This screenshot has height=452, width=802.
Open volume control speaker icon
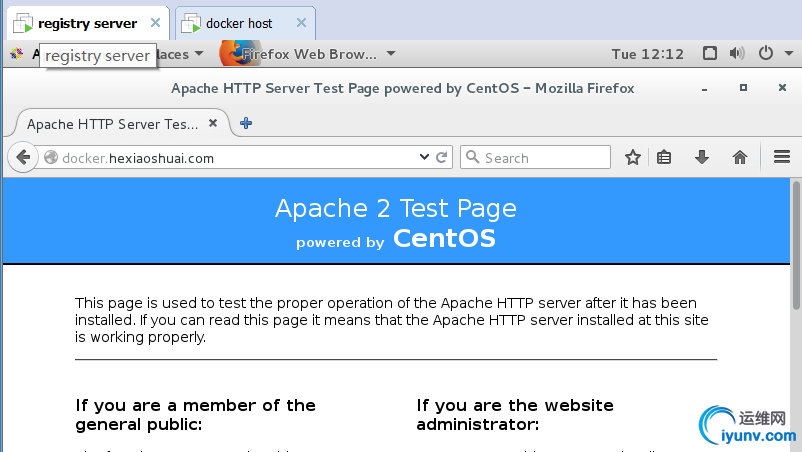737,53
